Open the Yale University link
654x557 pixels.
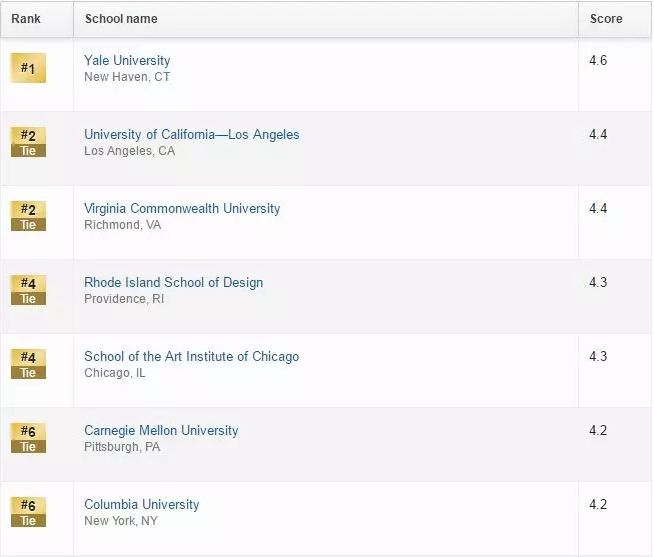pos(127,61)
